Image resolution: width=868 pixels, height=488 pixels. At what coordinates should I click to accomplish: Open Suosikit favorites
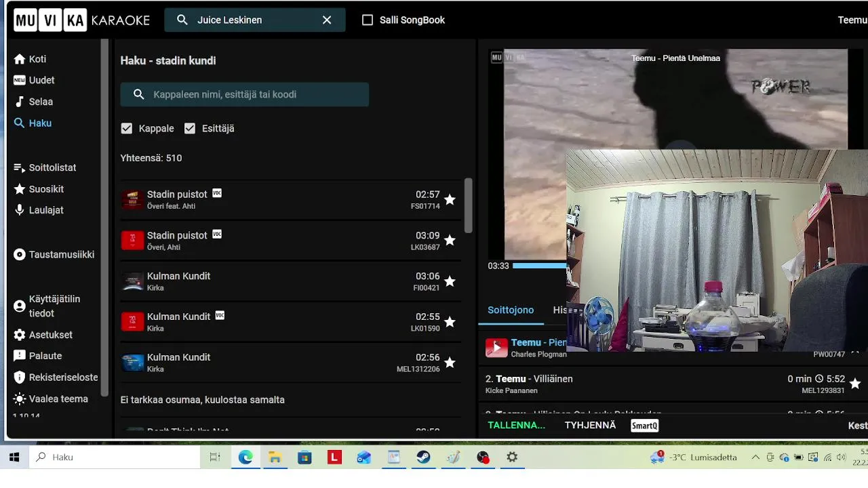[39, 189]
